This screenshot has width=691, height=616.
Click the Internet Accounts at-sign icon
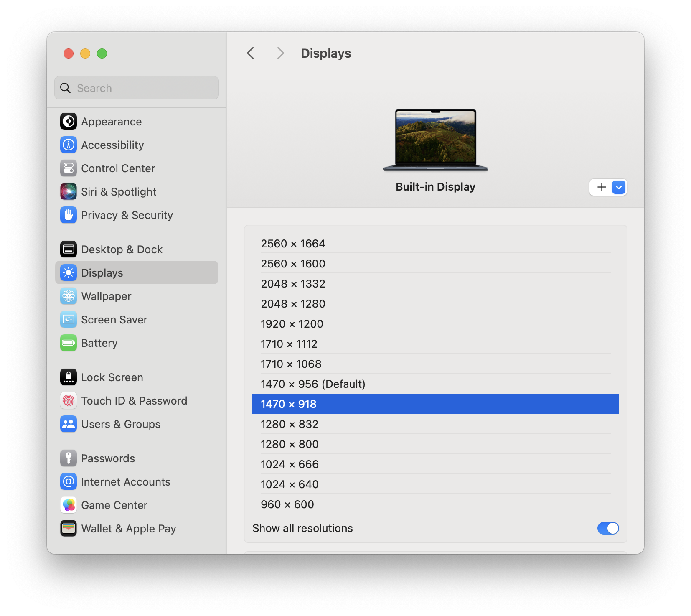click(69, 482)
